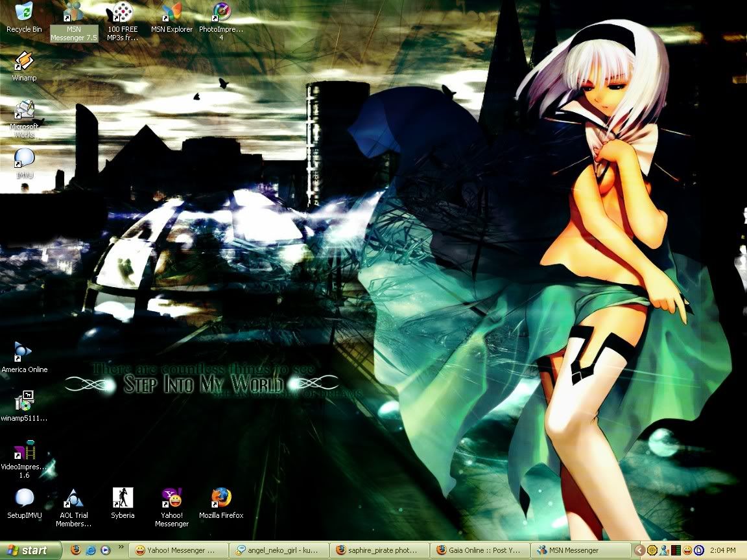Select the Syberia desktop shortcut
This screenshot has width=747, height=560.
tap(123, 504)
